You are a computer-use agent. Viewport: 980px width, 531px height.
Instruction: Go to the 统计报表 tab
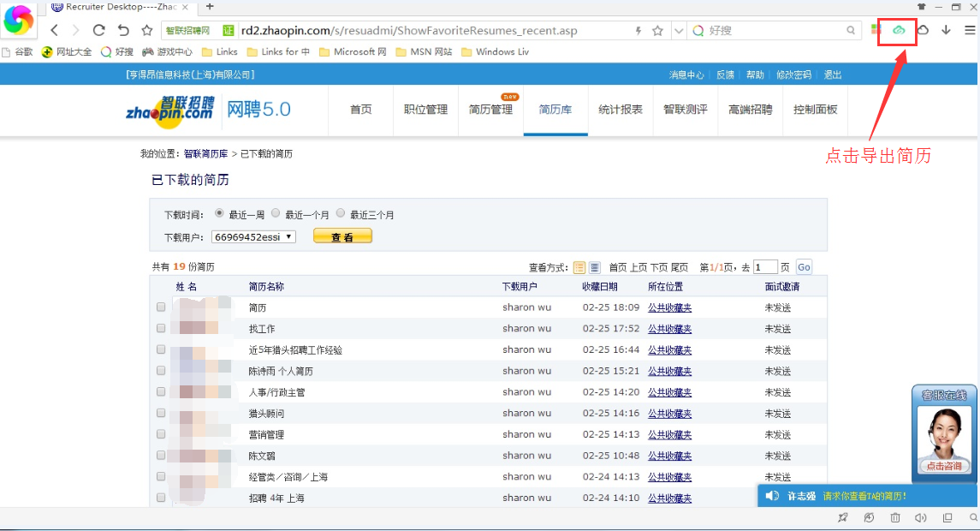(x=620, y=110)
